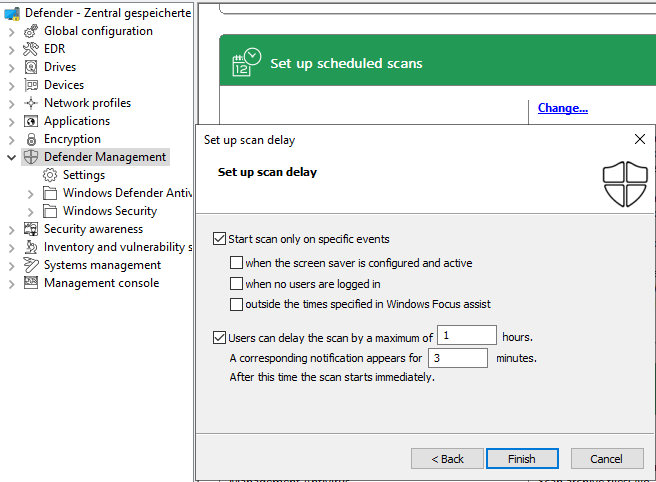
Task: Collapse the Defender Management node
Action: point(12,158)
